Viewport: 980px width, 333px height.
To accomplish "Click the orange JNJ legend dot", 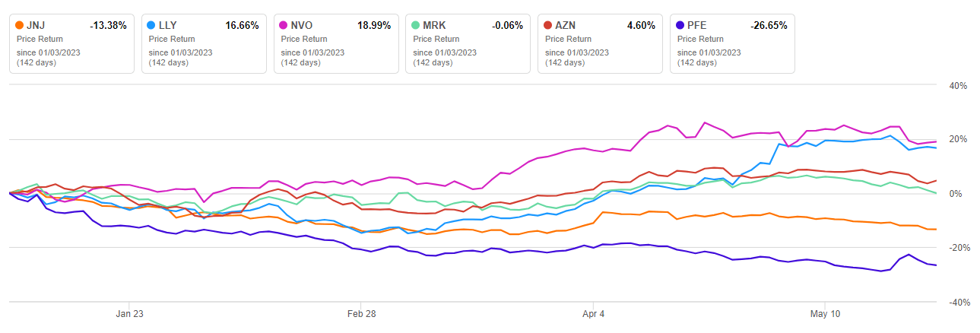I will coord(20,25).
